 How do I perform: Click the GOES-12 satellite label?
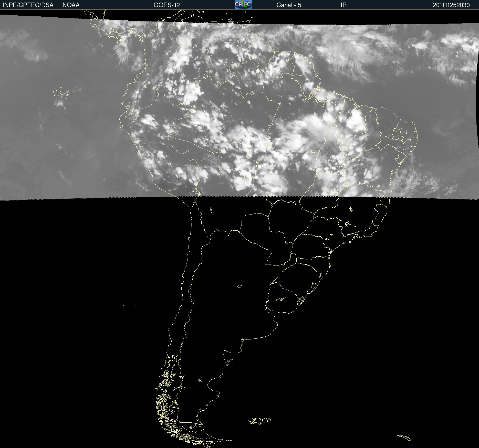pos(167,5)
